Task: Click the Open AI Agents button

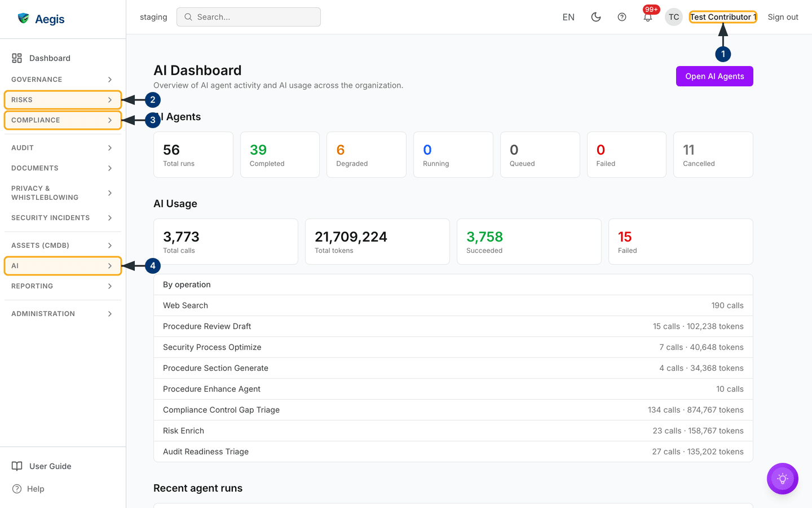Action: coord(714,76)
